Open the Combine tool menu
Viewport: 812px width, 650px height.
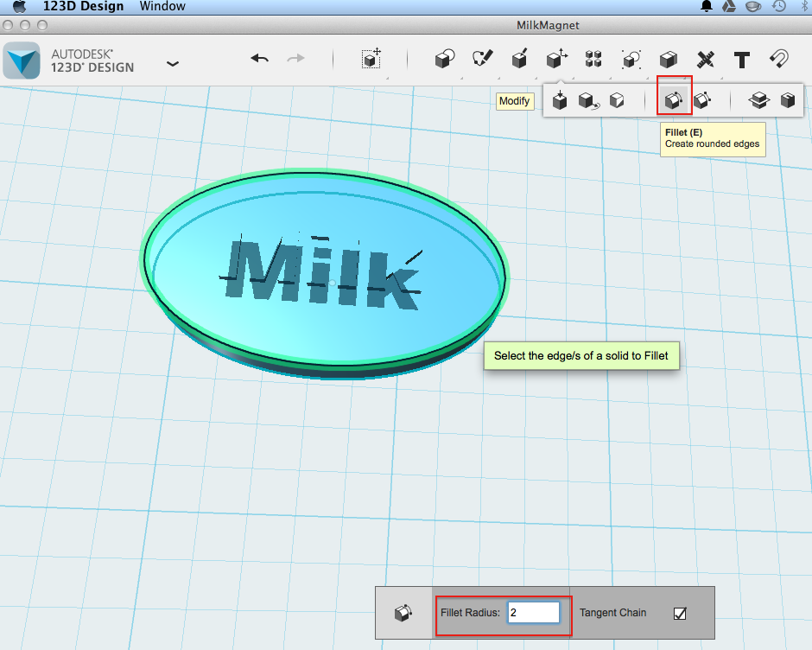pos(668,59)
